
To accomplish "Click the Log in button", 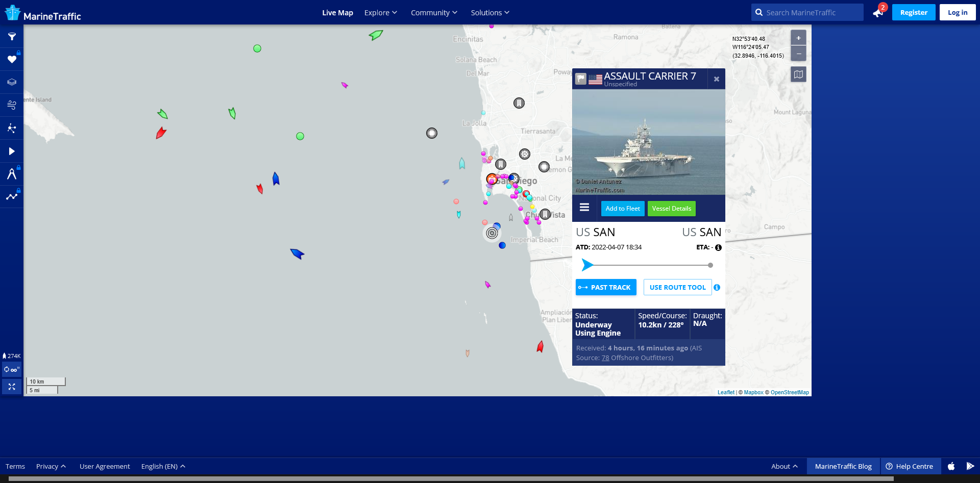I will (958, 12).
